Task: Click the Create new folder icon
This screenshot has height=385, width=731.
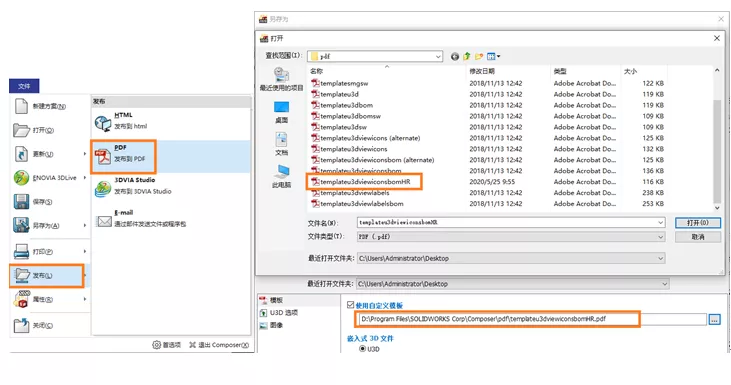Action: click(479, 56)
